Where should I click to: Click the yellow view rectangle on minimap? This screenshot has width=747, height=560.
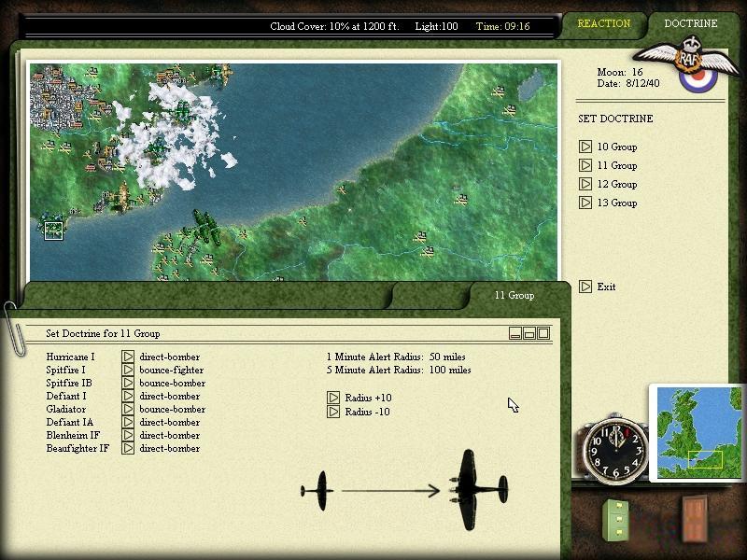pos(706,459)
